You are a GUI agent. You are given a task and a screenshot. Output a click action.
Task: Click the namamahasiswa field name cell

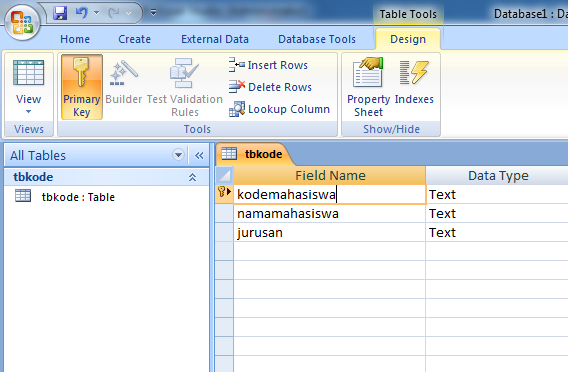(330, 214)
